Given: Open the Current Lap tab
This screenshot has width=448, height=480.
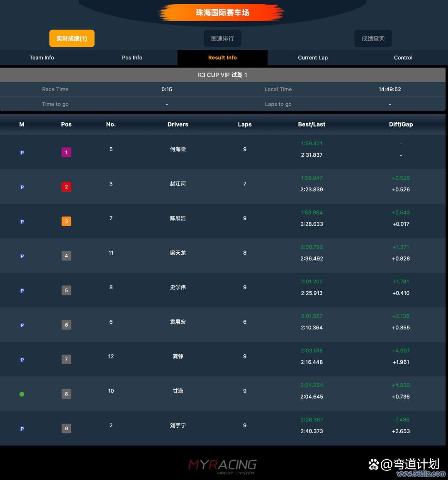Looking at the screenshot, I should click(313, 58).
